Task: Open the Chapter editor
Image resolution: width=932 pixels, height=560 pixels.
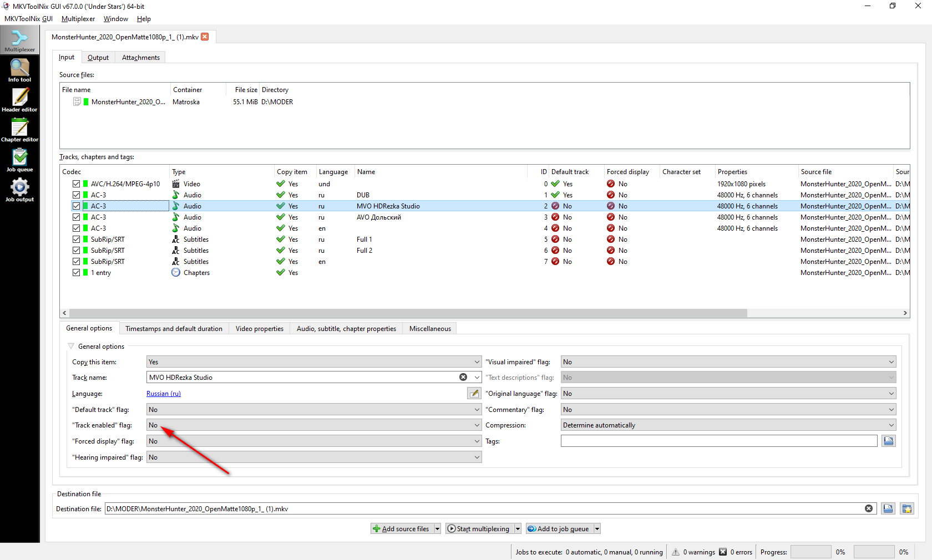Action: (x=19, y=130)
